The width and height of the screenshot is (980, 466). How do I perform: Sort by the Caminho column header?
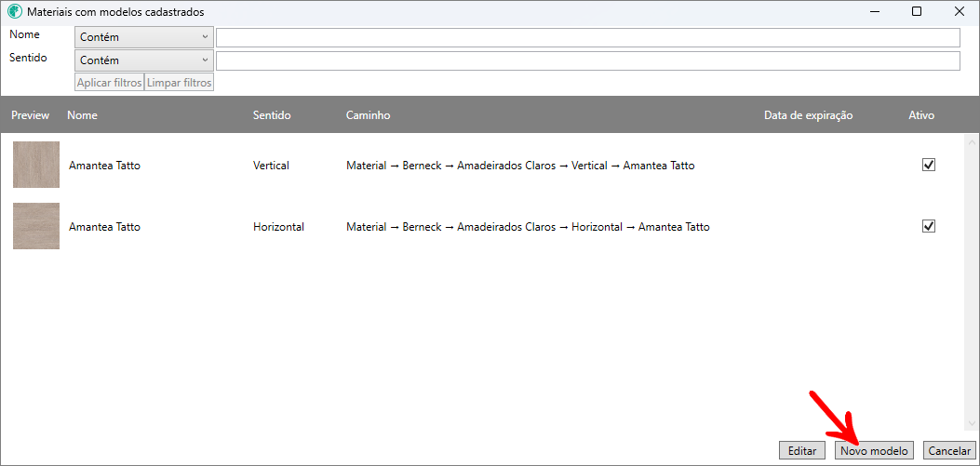tap(369, 115)
